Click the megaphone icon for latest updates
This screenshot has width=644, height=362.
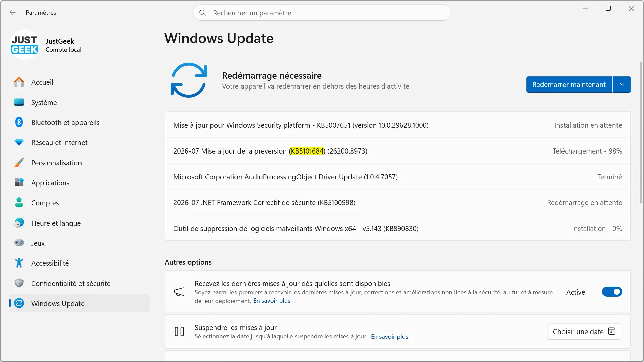(179, 292)
